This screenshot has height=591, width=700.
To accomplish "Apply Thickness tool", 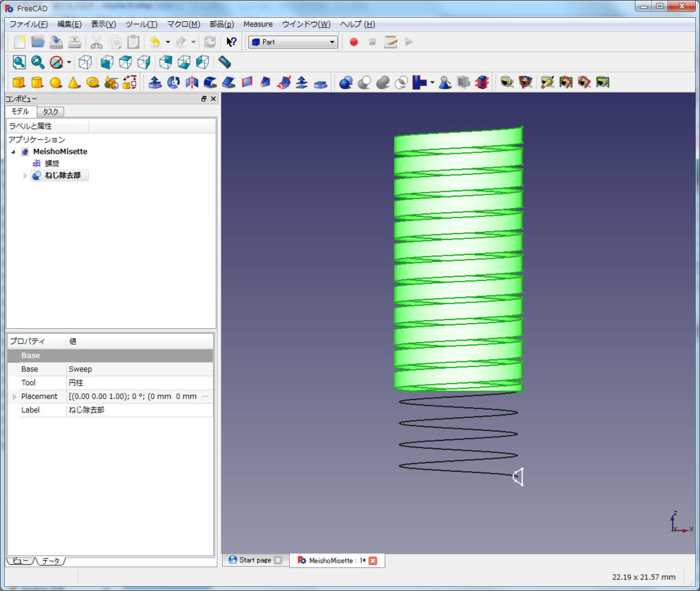I will coord(321,83).
